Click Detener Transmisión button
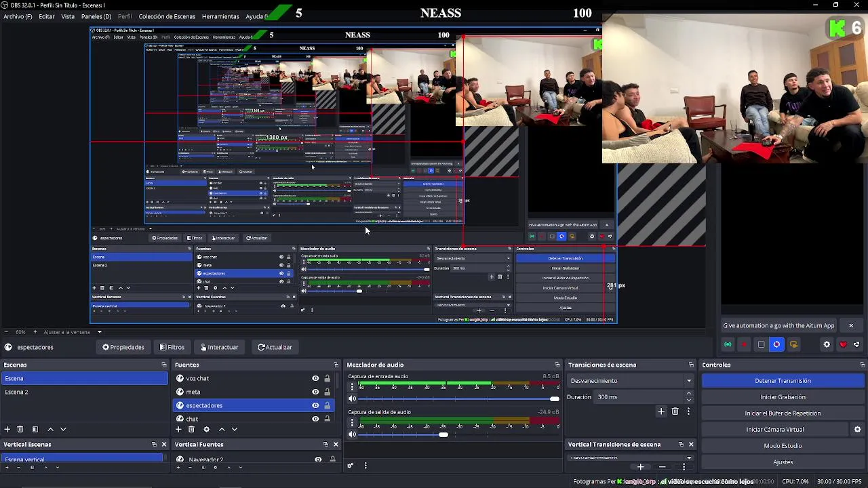Viewport: 868px width, 488px height. click(783, 381)
